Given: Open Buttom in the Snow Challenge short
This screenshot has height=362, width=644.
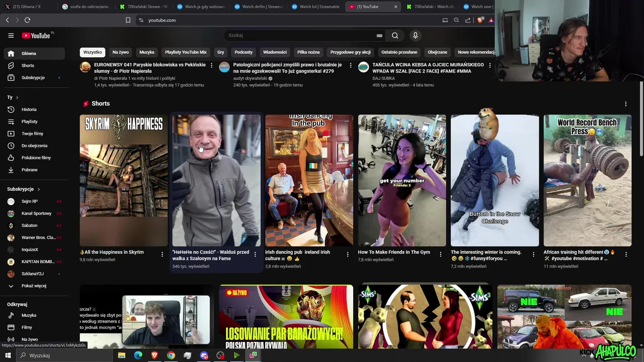Looking at the screenshot, I should coord(495,180).
